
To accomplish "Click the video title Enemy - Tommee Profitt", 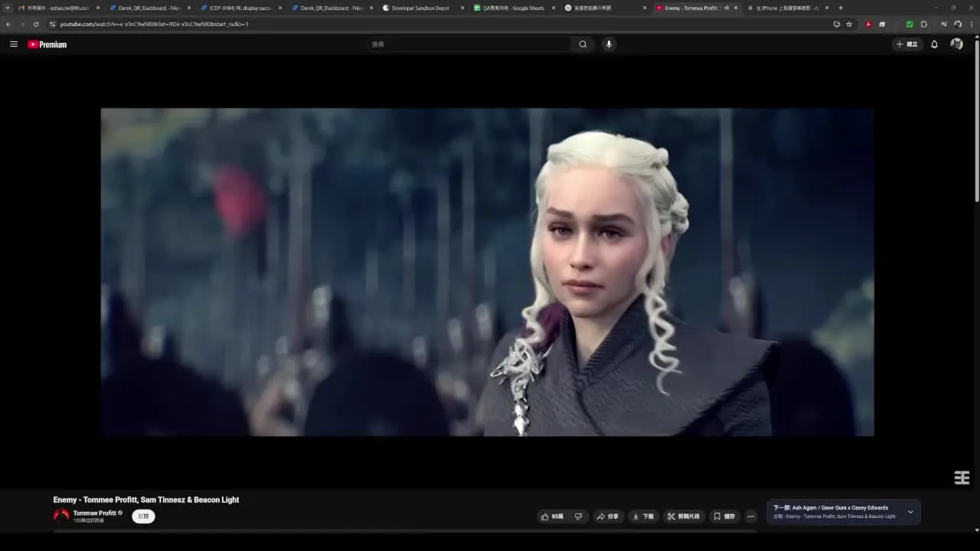I will pyautogui.click(x=146, y=500).
